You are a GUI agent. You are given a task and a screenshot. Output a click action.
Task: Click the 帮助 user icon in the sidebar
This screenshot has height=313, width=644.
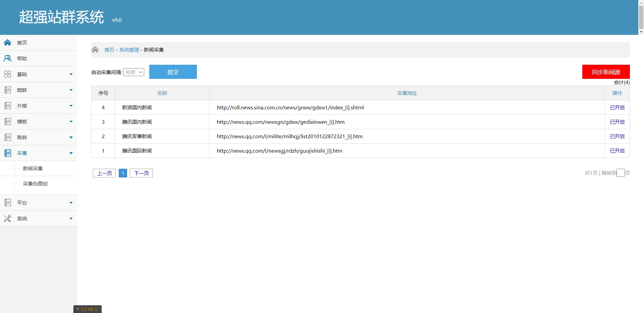(x=7, y=58)
